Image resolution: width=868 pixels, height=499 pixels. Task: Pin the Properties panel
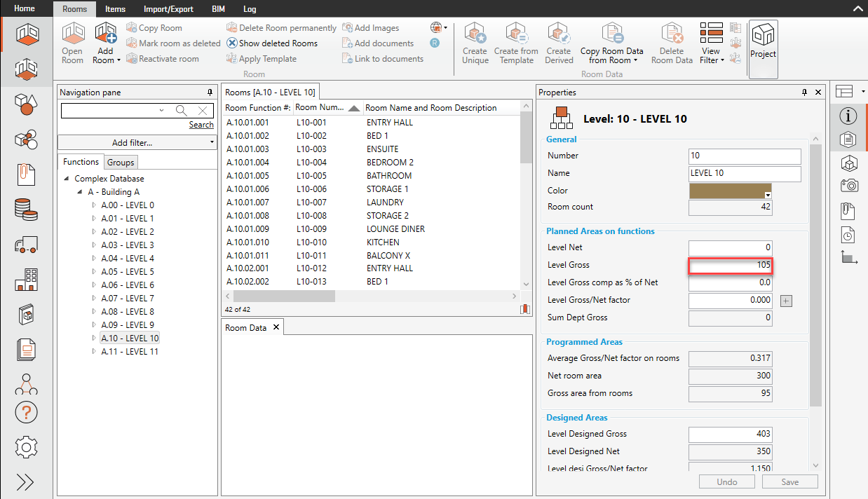(804, 93)
